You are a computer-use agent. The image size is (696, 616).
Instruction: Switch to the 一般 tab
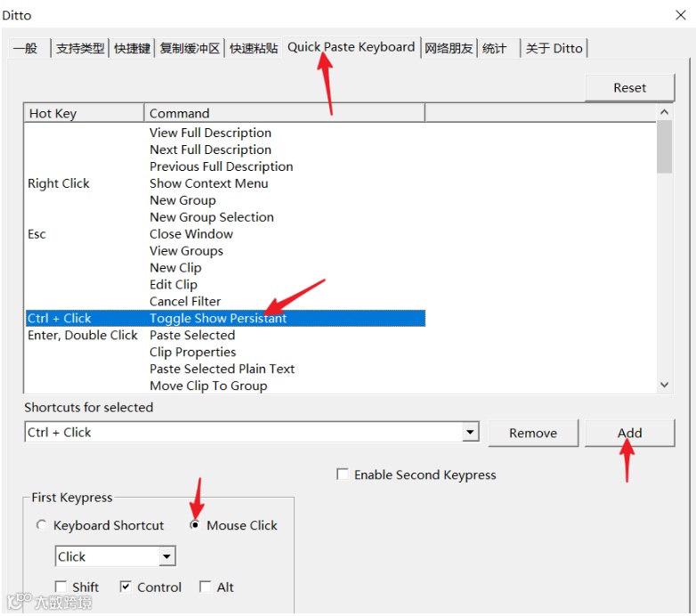point(29,48)
